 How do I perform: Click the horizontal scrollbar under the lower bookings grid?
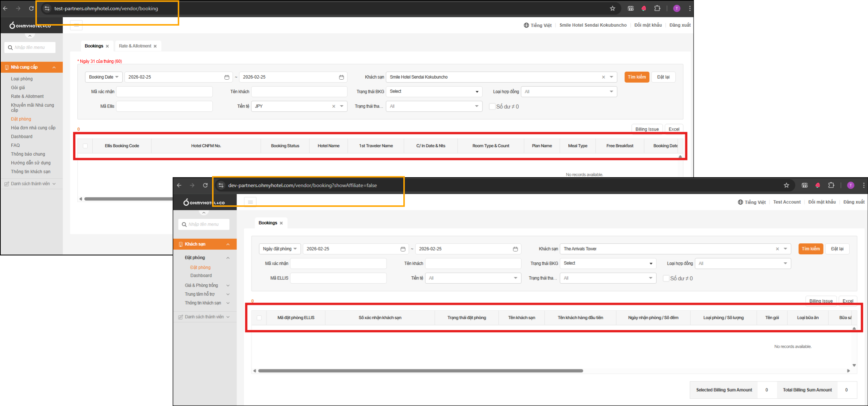tap(420, 371)
